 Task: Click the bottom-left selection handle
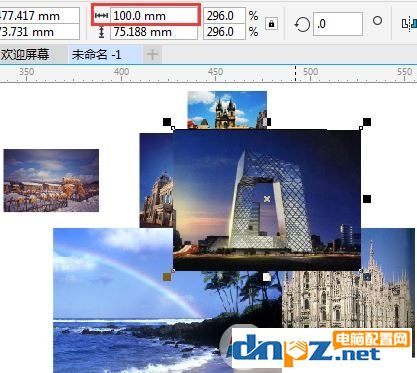pyautogui.click(x=167, y=277)
